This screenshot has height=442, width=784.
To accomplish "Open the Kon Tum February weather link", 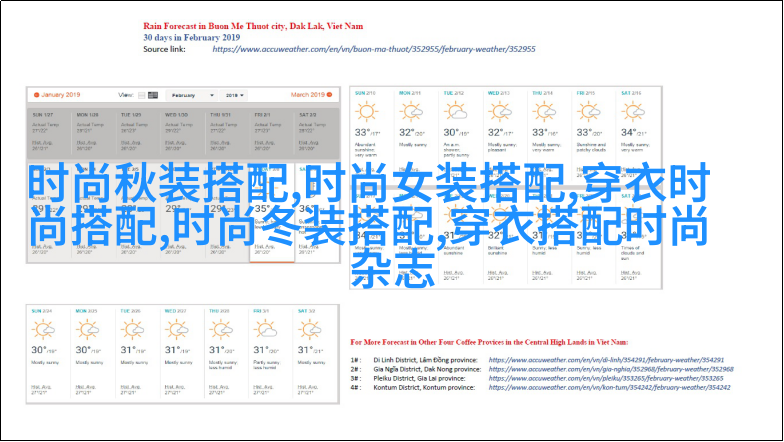I will [x=610, y=387].
